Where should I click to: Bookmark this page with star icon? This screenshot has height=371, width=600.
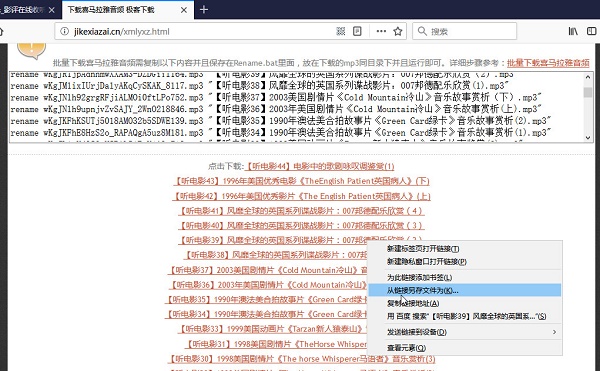coord(398,31)
